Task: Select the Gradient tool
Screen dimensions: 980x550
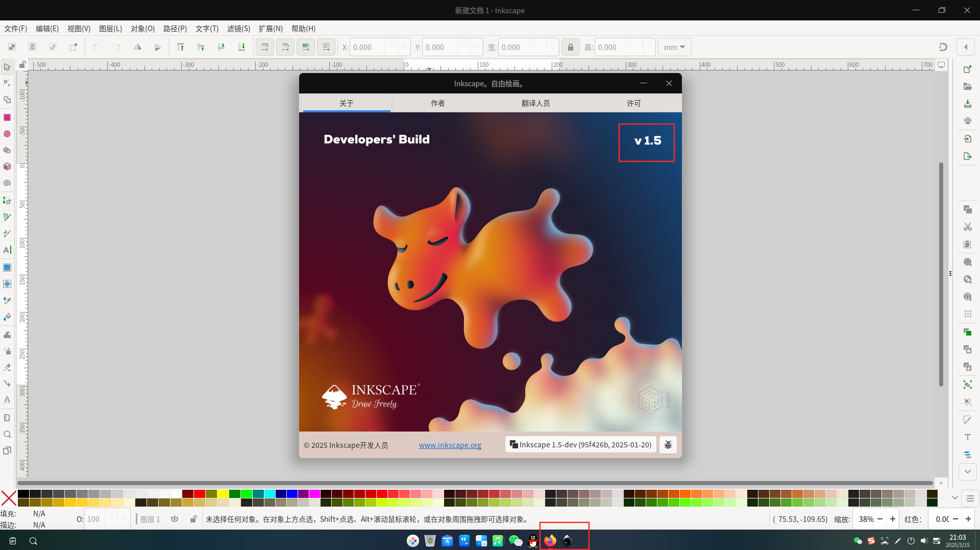Action: pyautogui.click(x=7, y=268)
